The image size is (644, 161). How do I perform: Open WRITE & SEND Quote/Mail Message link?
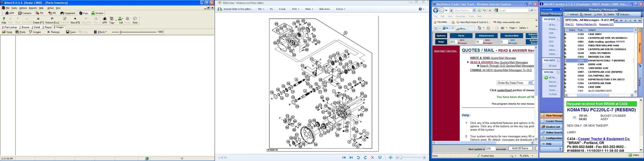493,58
